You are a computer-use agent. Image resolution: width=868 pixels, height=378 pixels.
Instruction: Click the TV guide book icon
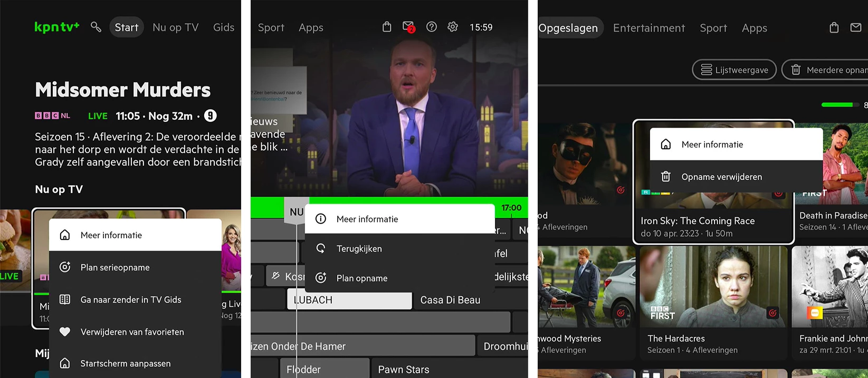click(65, 299)
